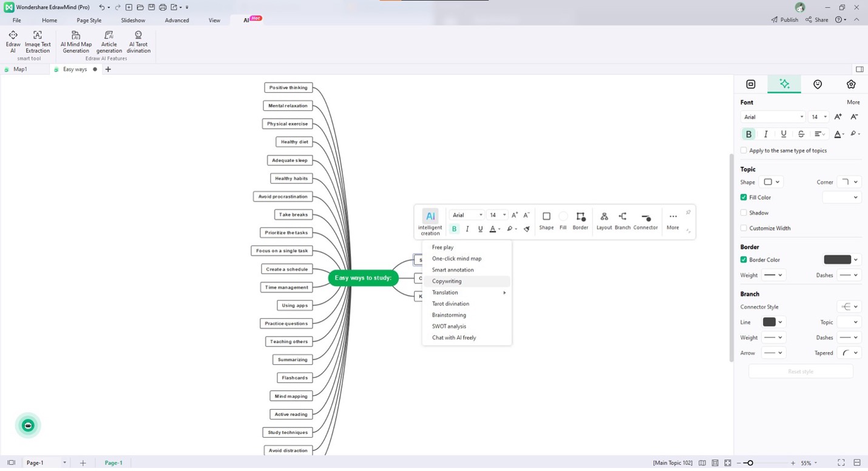
Task: Open the flower-shaped settings tab in panel
Action: [x=851, y=84]
